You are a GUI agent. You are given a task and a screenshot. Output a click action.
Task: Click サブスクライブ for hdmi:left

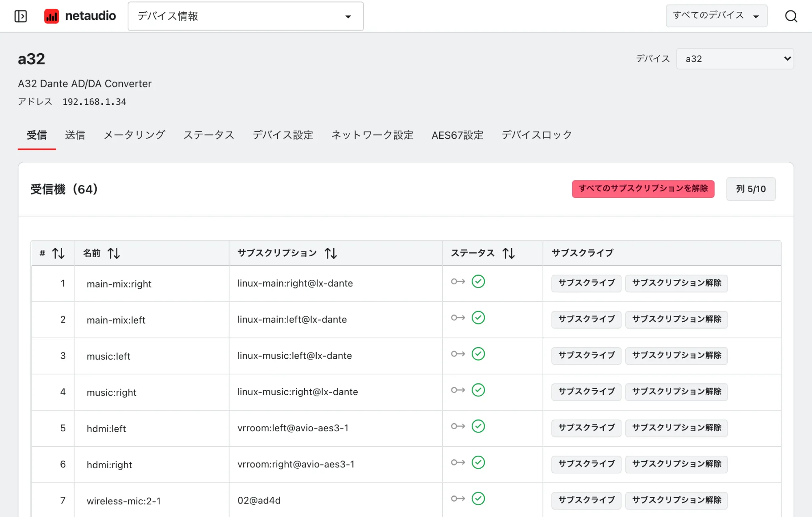click(x=586, y=428)
